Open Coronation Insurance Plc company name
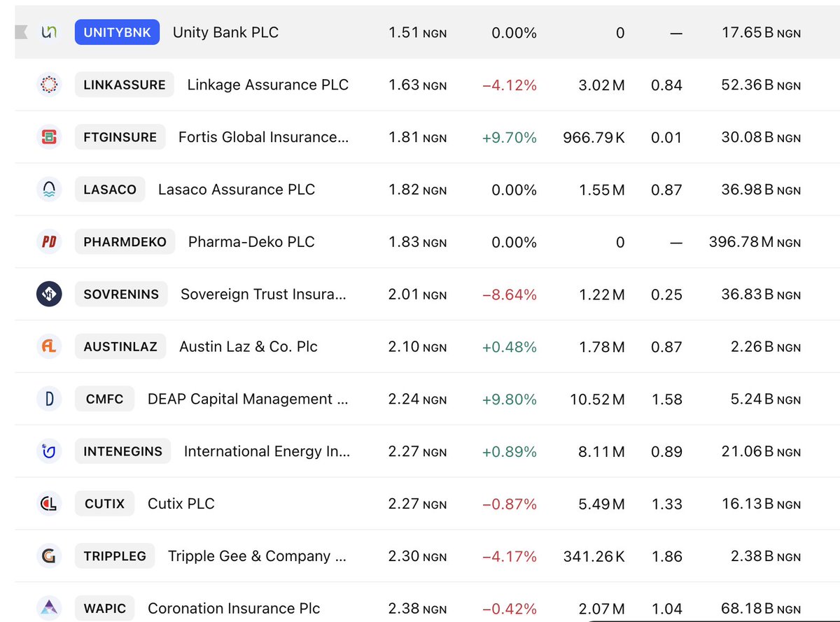This screenshot has height=622, width=840. click(x=234, y=608)
